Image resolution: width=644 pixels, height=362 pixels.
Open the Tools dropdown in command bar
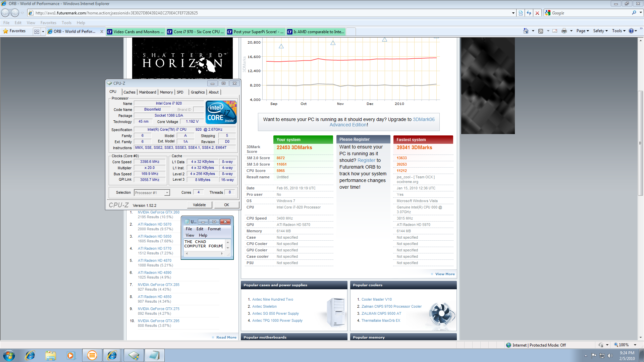click(x=619, y=31)
